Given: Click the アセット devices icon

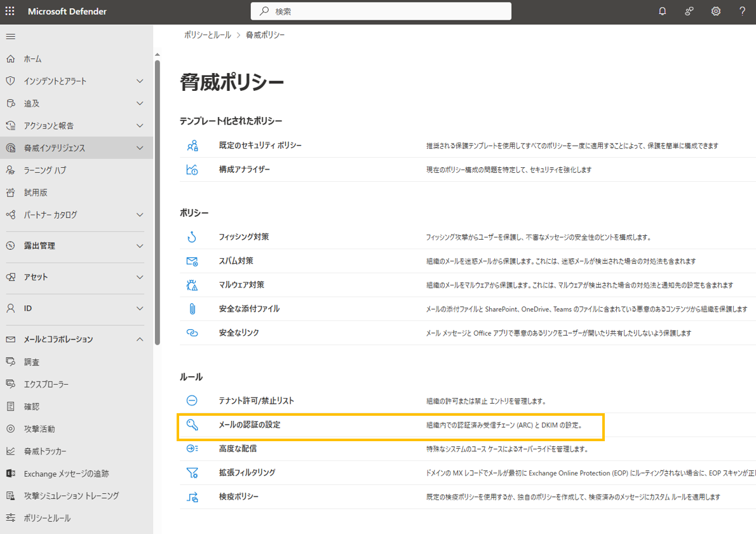Looking at the screenshot, I should (11, 277).
